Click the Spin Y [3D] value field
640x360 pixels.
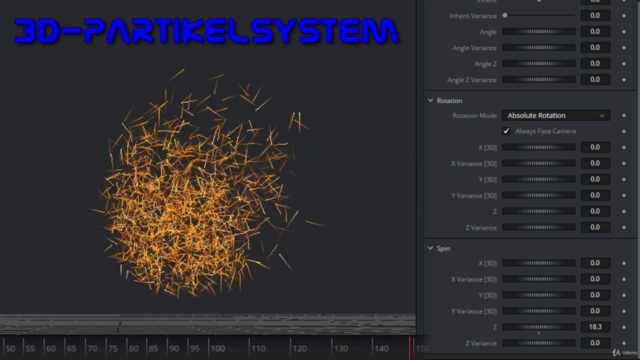click(x=595, y=295)
